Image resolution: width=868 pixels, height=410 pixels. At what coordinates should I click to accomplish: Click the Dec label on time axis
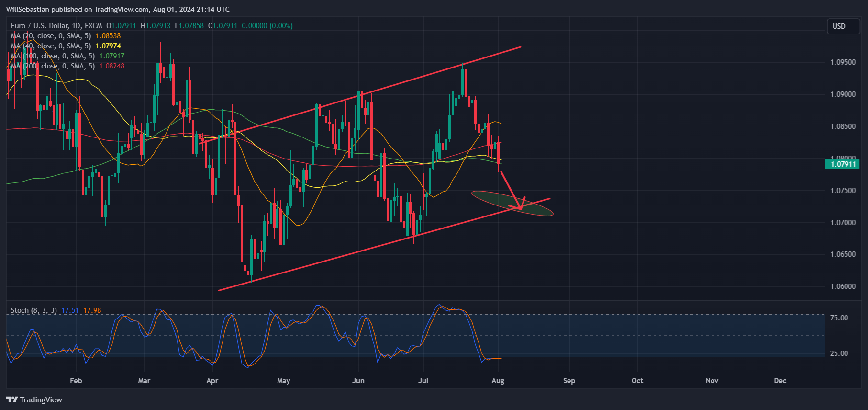click(780, 381)
